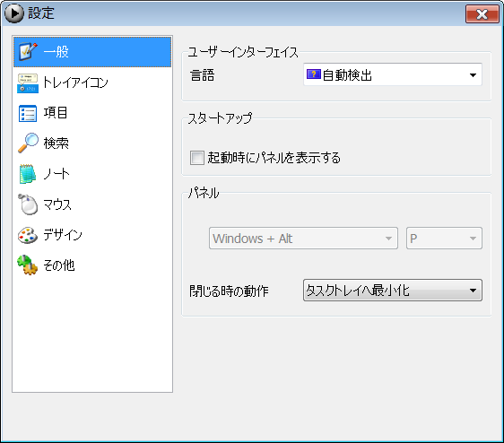Screen dimensions: 504x443
Task: Show the ノート settings page
Action: pyautogui.click(x=92, y=174)
